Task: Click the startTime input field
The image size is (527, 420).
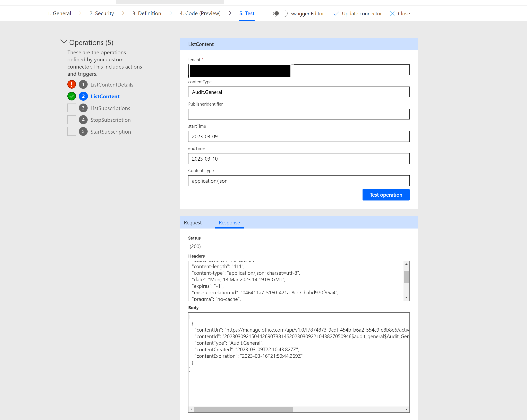Action: click(x=298, y=136)
